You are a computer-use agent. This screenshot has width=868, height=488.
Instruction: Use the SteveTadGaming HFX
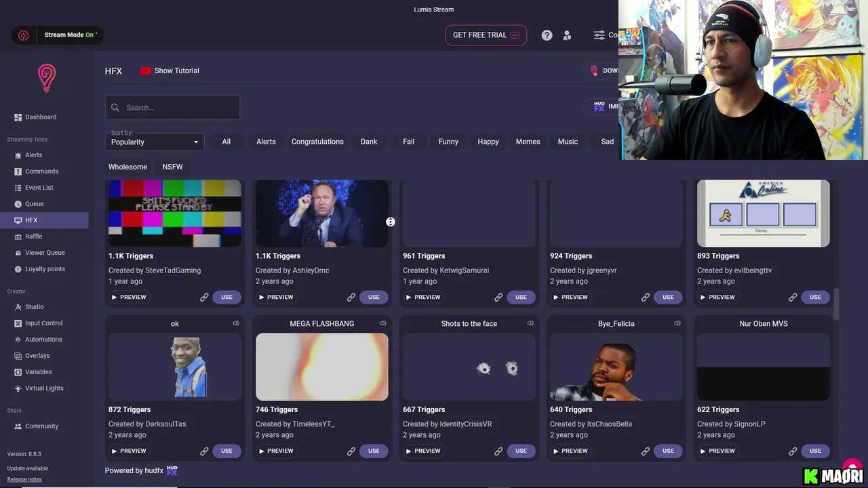pyautogui.click(x=226, y=297)
